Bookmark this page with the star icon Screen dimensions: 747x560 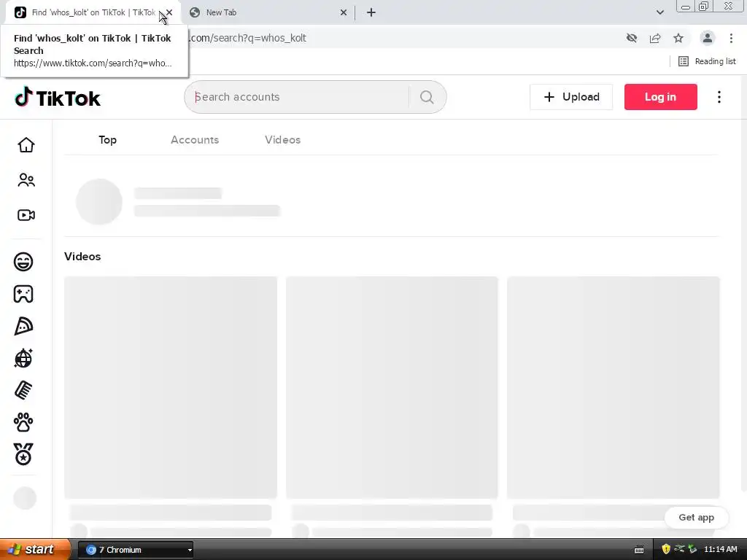coord(678,38)
